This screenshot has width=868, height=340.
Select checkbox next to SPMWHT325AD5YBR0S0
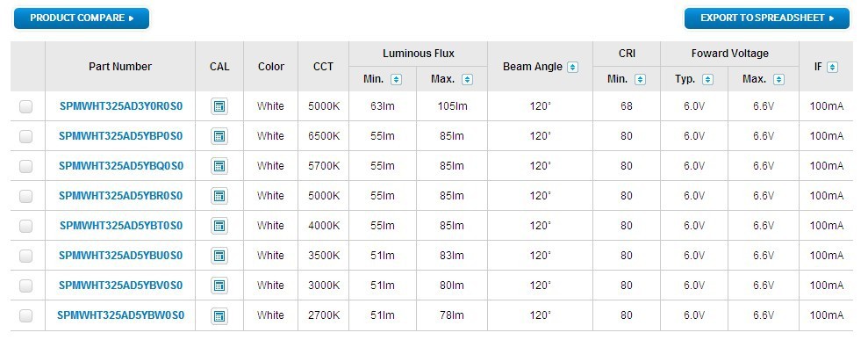point(26,196)
